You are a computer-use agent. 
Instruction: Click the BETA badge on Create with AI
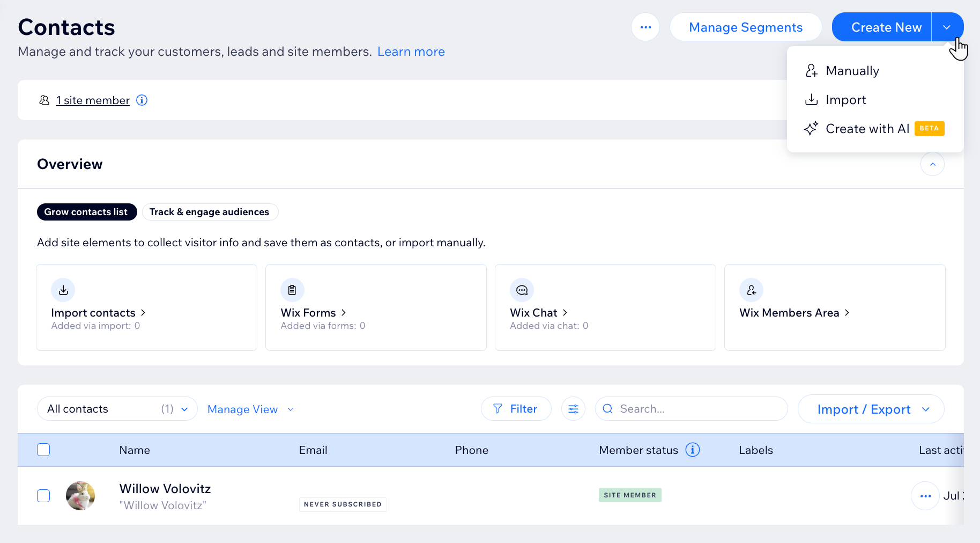[930, 129]
